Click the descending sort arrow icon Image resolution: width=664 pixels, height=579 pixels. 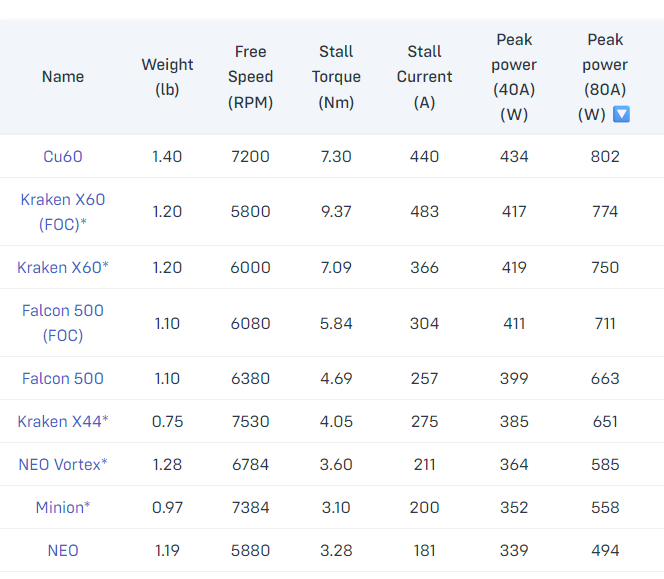621,114
